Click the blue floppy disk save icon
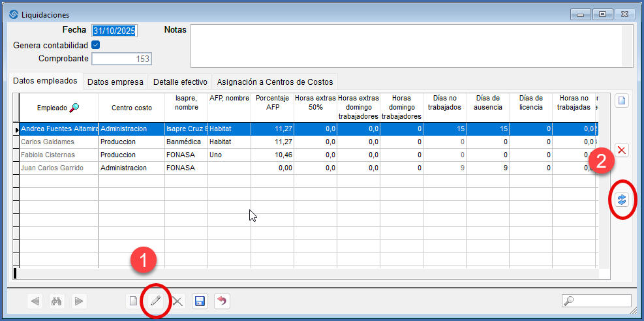 coord(200,301)
